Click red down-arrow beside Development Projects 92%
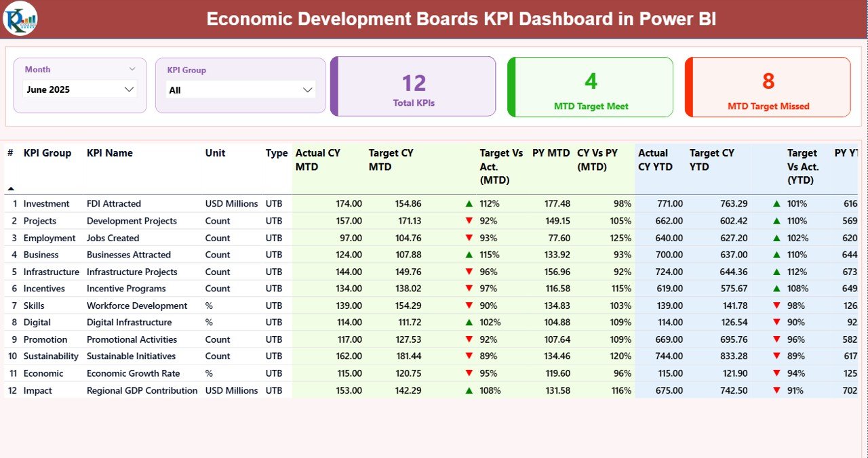Image resolution: width=868 pixels, height=458 pixels. (x=469, y=221)
